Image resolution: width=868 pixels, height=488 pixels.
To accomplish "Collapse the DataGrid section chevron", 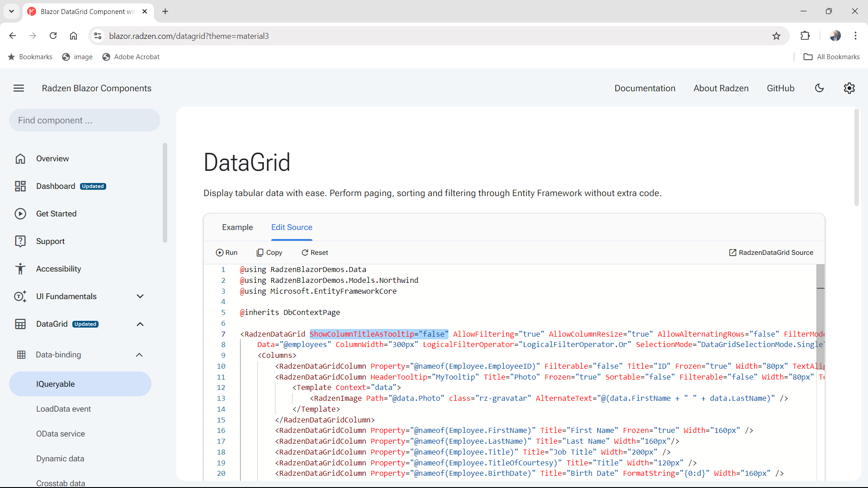I will (x=140, y=324).
